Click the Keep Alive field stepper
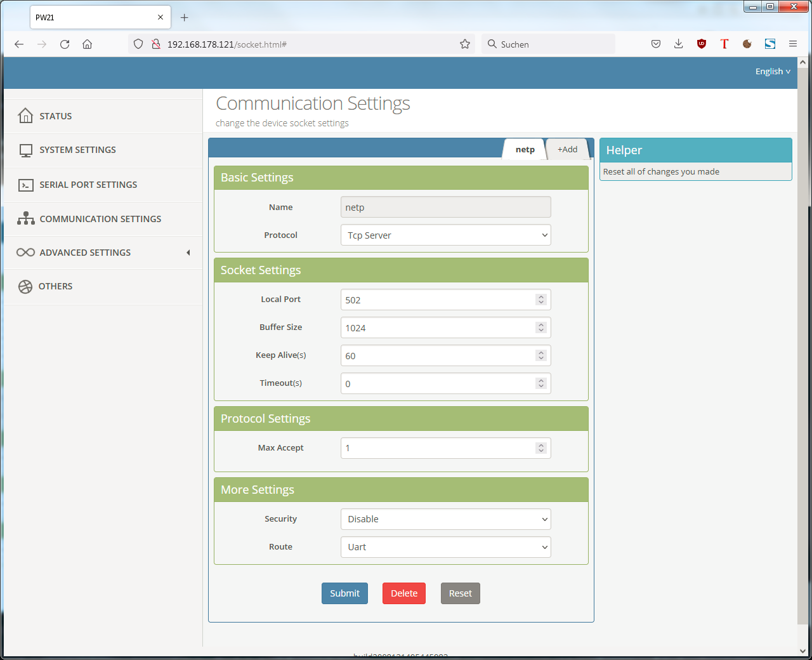Screen dimensions: 812x660 (541, 355)
